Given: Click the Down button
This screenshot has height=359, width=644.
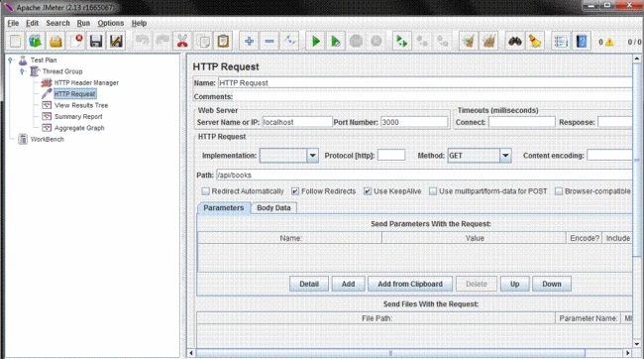Looking at the screenshot, I should [x=552, y=284].
